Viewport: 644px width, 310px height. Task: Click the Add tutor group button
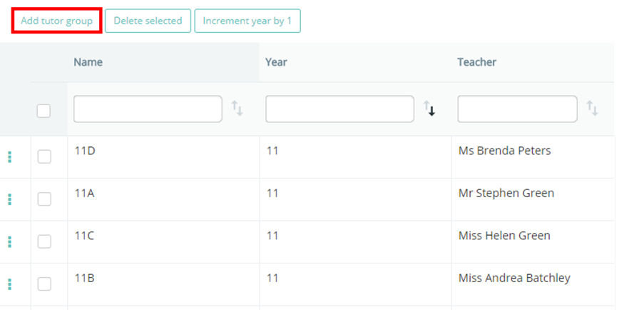56,21
